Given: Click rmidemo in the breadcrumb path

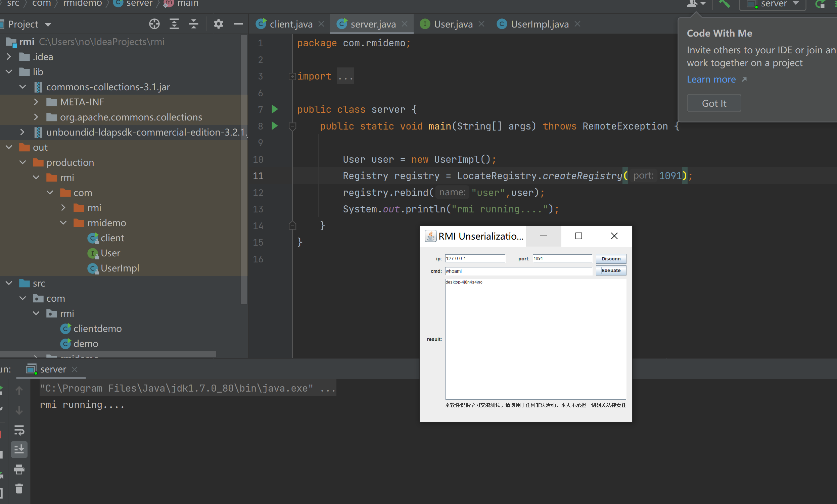Looking at the screenshot, I should point(82,4).
